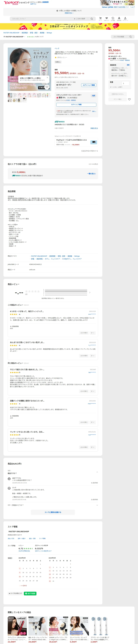Open the cart icon in header
138x644 pixels.
coord(100,19)
